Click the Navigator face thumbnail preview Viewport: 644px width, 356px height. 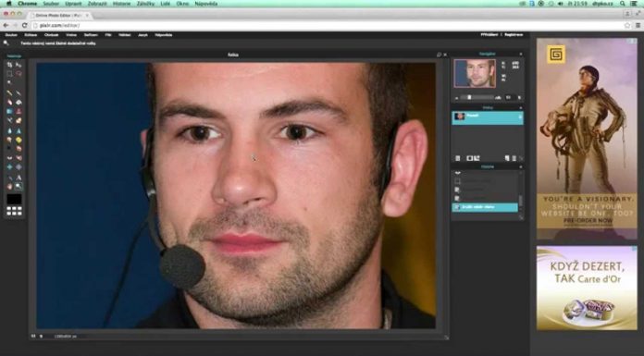475,73
